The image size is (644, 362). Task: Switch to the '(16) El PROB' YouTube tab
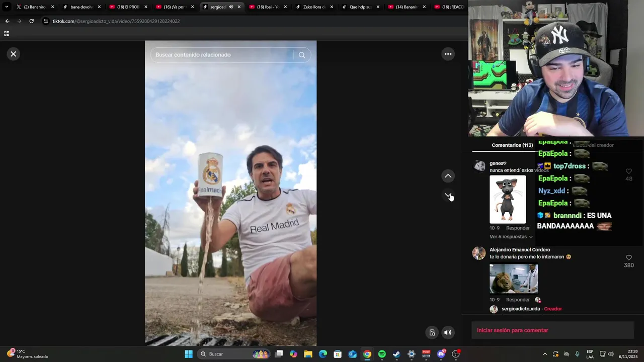click(128, 7)
